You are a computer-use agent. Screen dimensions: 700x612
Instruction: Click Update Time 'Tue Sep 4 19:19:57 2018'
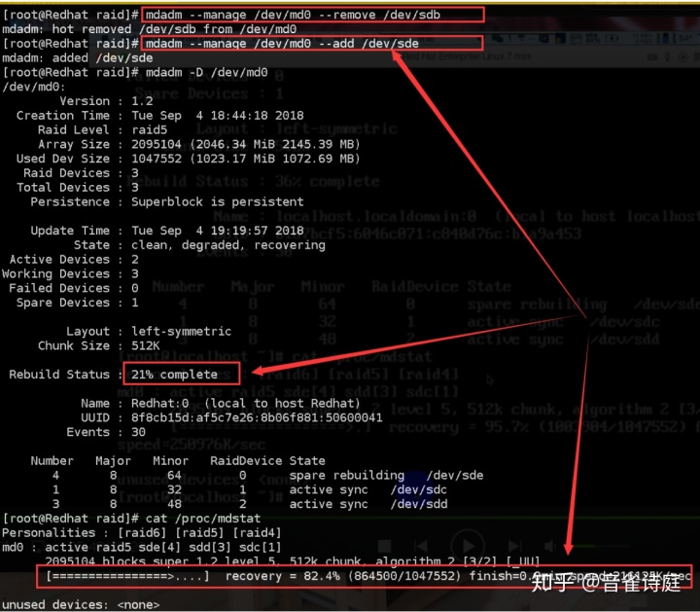click(x=218, y=231)
